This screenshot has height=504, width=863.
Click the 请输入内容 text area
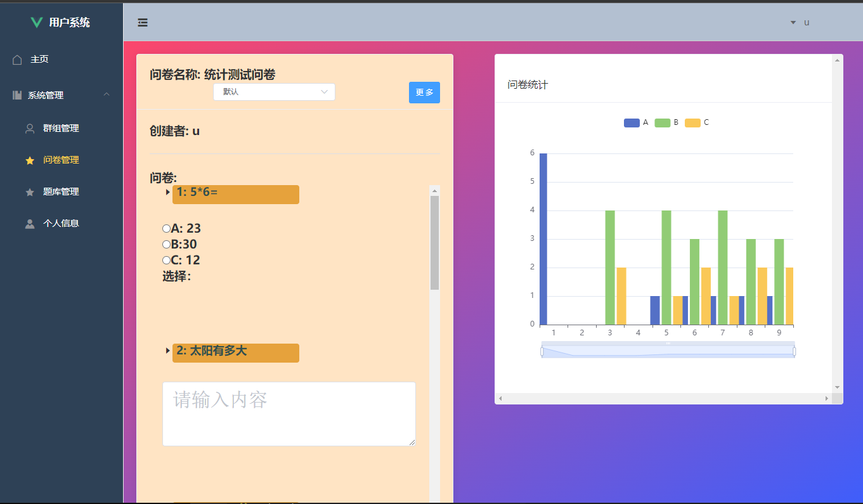pos(289,414)
